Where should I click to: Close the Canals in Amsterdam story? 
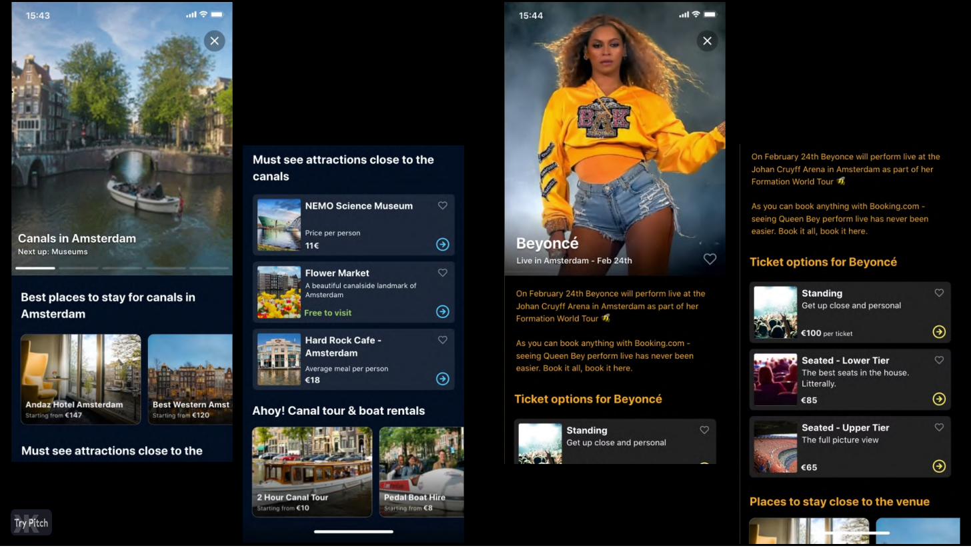tap(214, 41)
